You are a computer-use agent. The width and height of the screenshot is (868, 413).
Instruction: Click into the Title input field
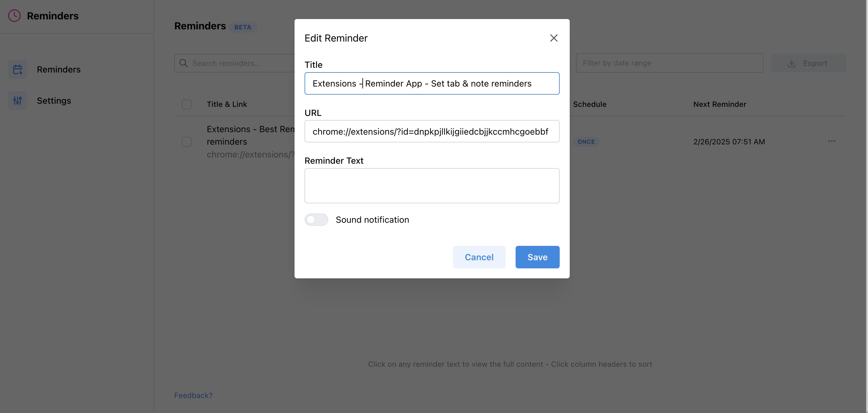pos(431,83)
